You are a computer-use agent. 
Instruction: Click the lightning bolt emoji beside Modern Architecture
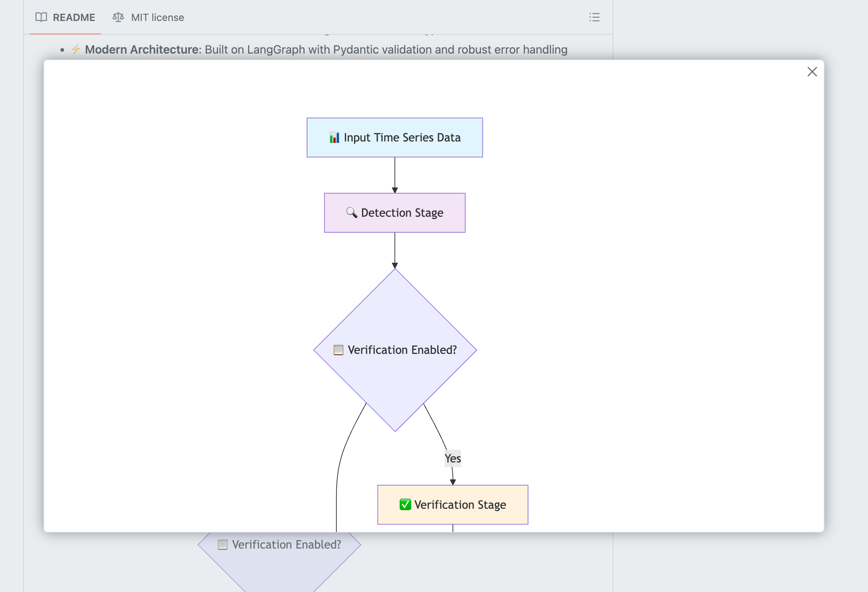coord(76,49)
